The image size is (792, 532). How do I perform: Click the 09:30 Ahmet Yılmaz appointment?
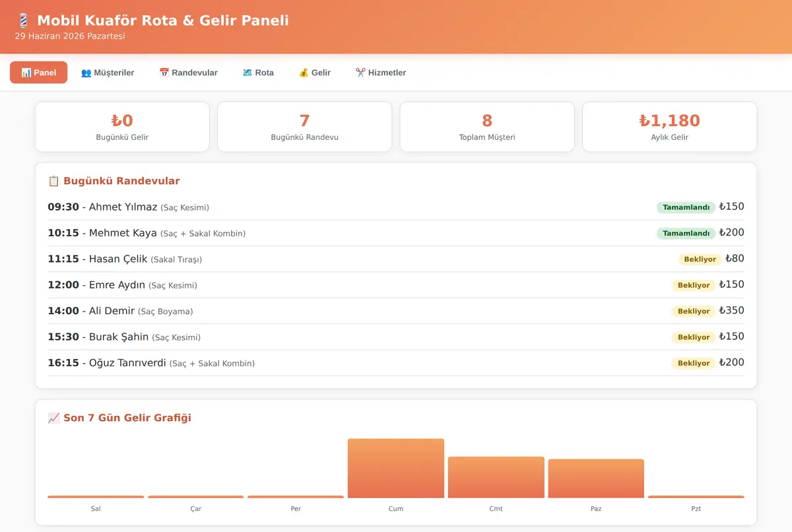(396, 207)
